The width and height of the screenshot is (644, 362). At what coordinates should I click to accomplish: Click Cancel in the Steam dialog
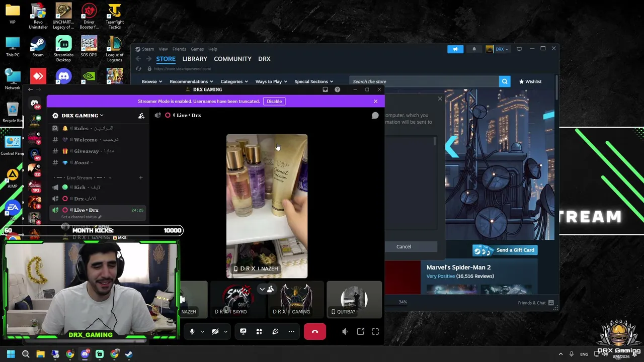[x=404, y=246]
